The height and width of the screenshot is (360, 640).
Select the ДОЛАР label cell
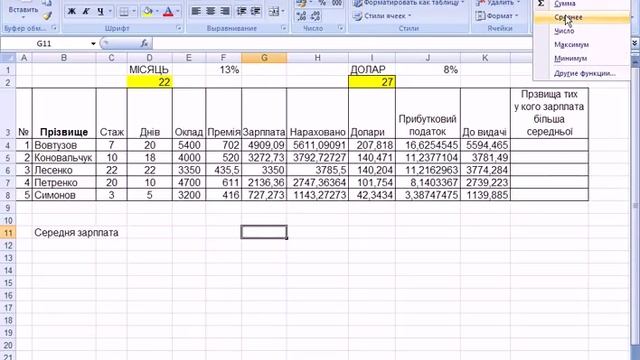pyautogui.click(x=372, y=69)
